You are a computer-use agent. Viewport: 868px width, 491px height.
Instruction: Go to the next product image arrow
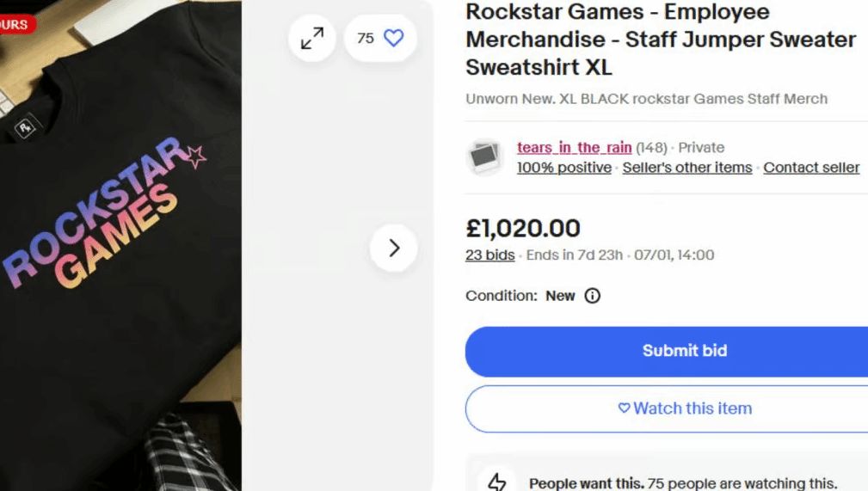394,249
